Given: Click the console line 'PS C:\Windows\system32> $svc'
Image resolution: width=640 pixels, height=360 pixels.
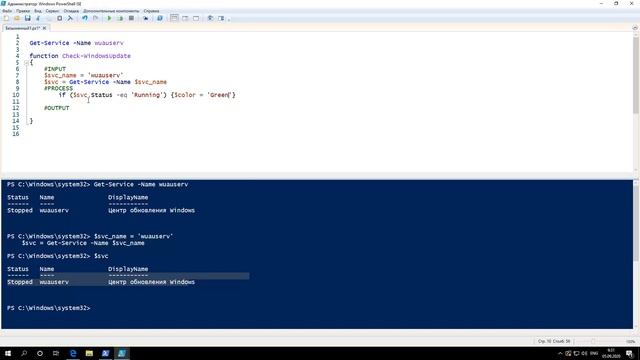Looking at the screenshot, I should pos(58,256).
